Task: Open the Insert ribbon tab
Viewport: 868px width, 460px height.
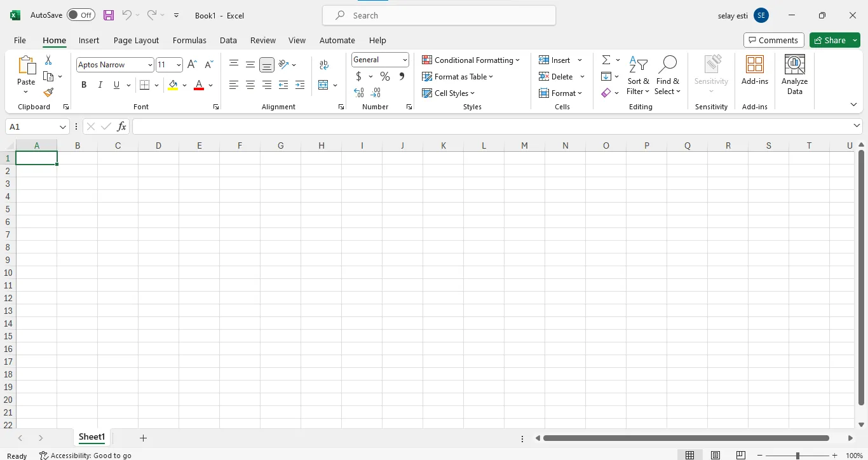Action: pyautogui.click(x=88, y=40)
